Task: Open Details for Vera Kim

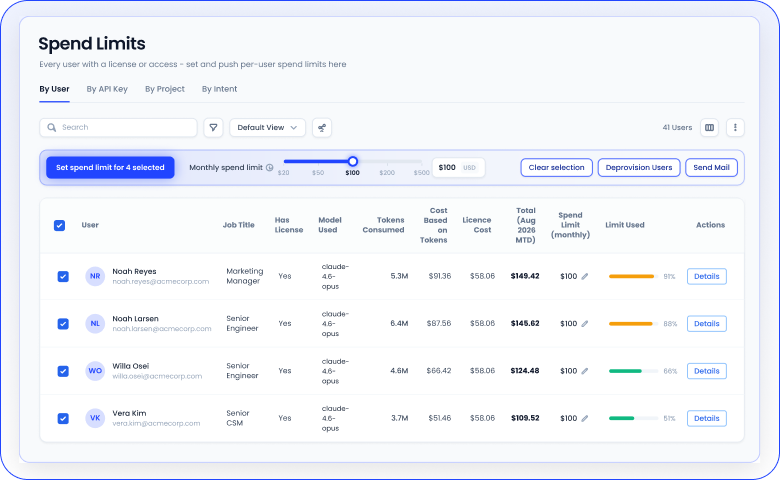Action: (x=706, y=418)
